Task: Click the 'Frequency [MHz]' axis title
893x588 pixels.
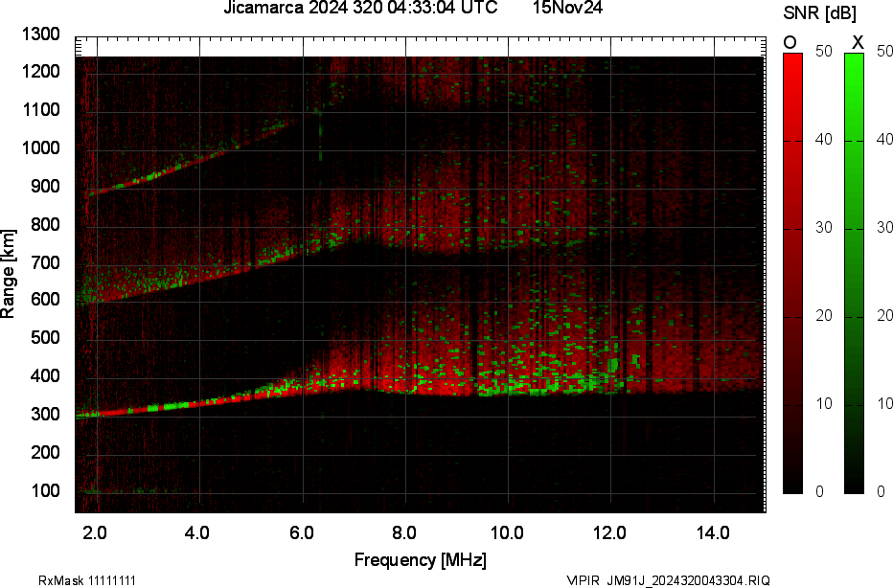Action: pyautogui.click(x=421, y=559)
